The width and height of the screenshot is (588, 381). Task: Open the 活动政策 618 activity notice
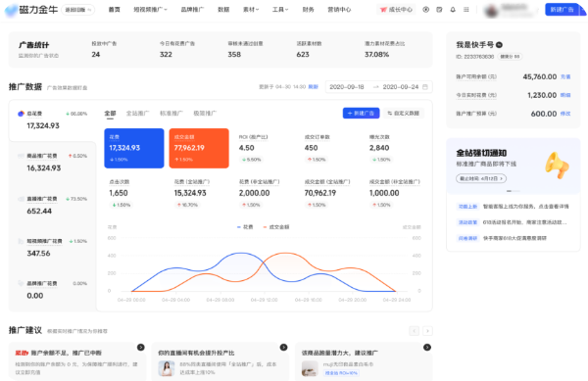513,222
